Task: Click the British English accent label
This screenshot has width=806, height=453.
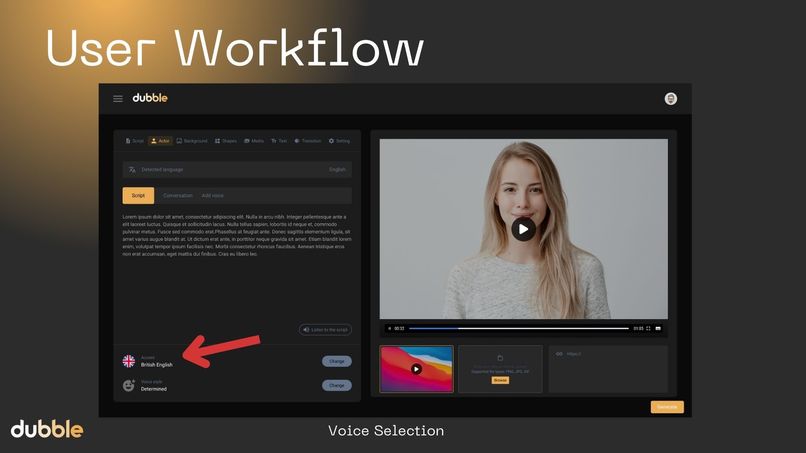Action: pyautogui.click(x=157, y=365)
